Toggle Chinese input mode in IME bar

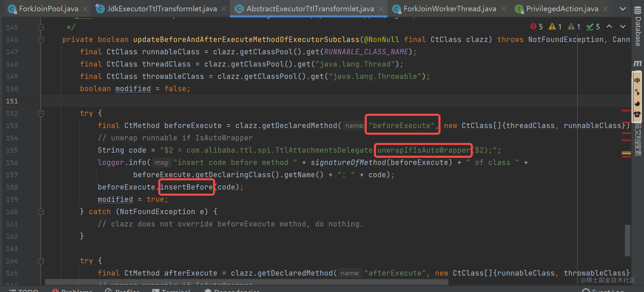point(637,81)
